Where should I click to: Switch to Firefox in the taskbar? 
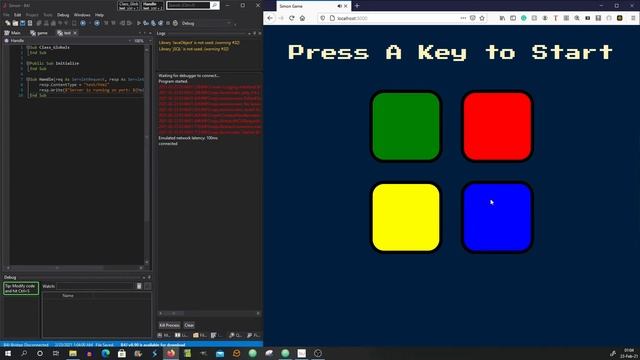tap(171, 353)
